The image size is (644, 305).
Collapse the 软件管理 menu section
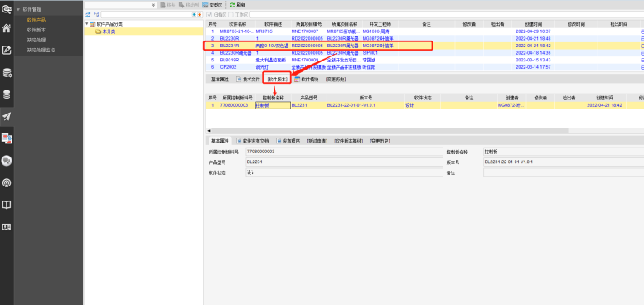point(18,9)
